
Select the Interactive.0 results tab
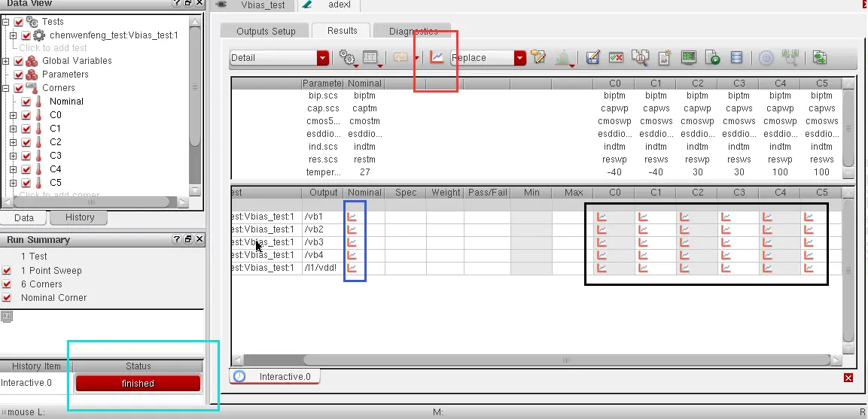pos(275,377)
